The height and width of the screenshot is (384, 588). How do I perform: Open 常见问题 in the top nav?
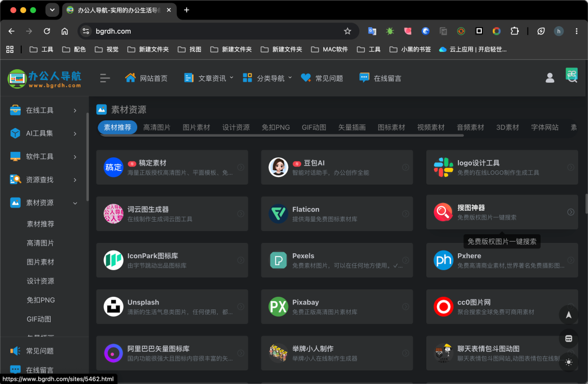click(322, 78)
